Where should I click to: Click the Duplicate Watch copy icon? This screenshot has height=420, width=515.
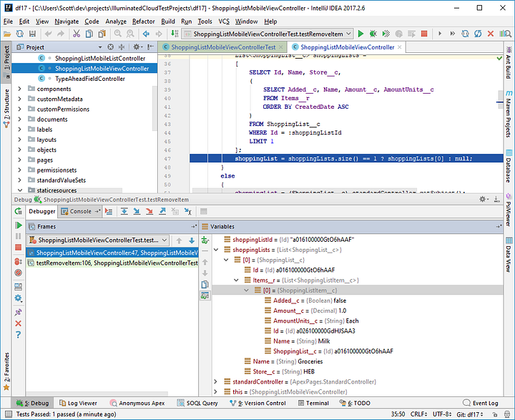205,284
